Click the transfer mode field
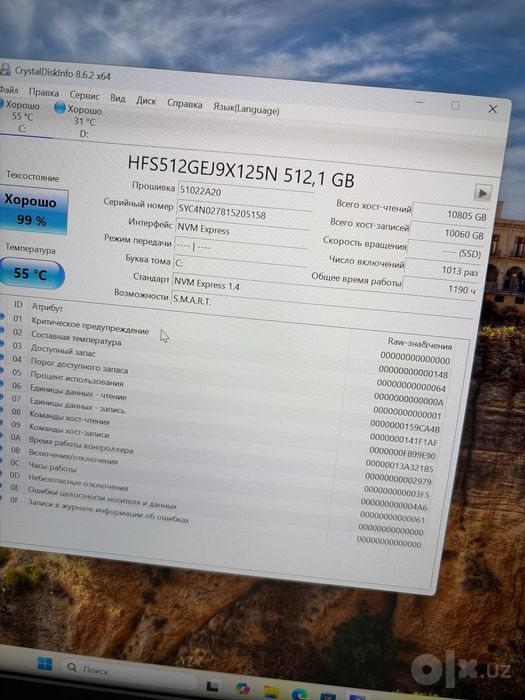 [x=241, y=248]
